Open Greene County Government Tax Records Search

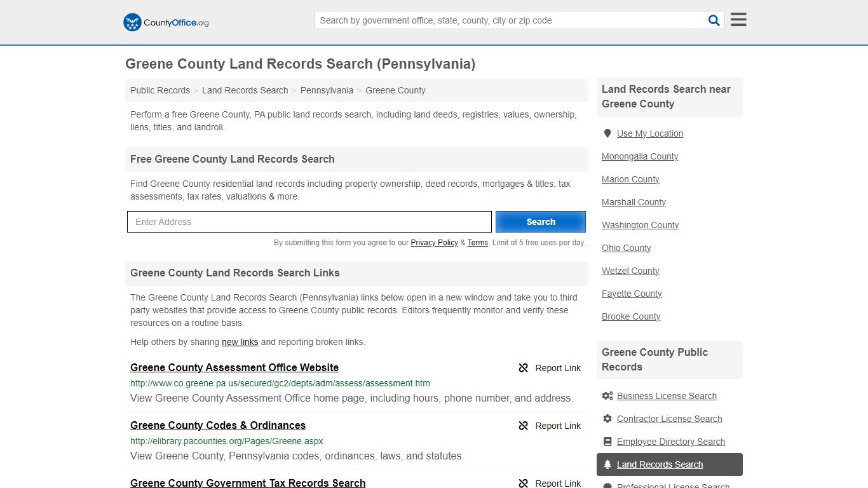248,483
